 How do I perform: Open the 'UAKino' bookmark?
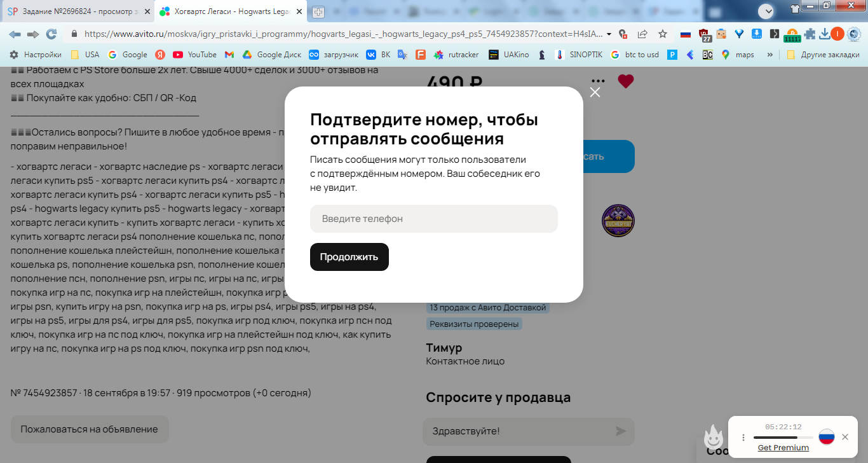point(509,55)
